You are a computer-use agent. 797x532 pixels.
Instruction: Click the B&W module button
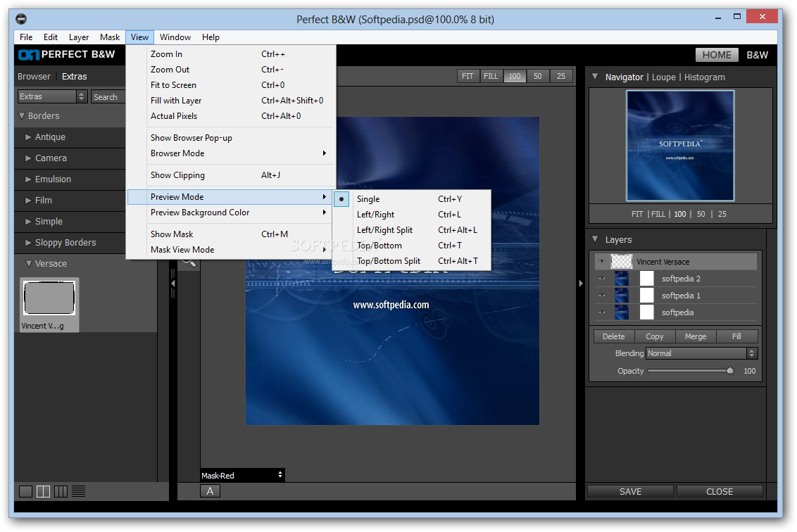point(757,55)
